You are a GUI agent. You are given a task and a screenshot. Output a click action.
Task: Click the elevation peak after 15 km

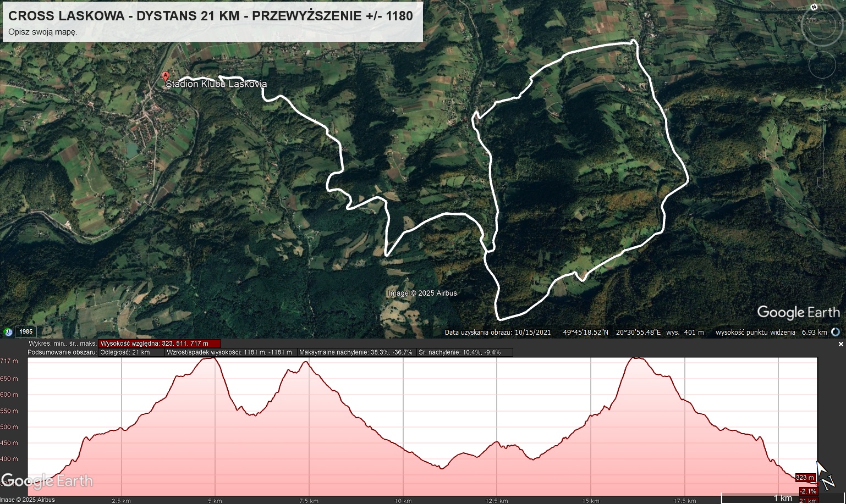(x=638, y=358)
